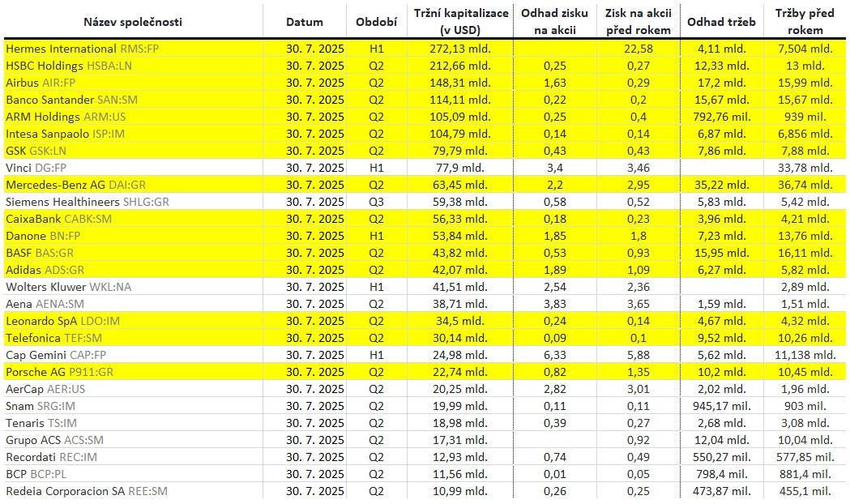Click the 'Tržby před rokem' header
This screenshot has width=850, height=504.
tap(805, 22)
